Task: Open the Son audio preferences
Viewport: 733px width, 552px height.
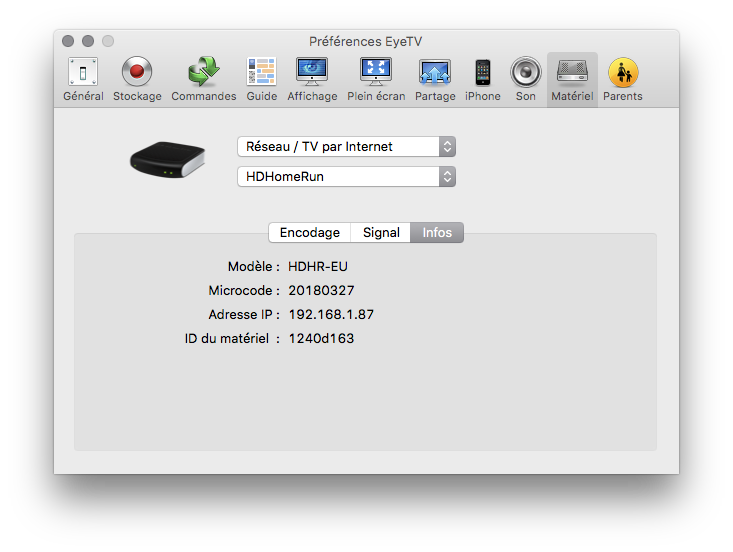Action: pyautogui.click(x=525, y=79)
